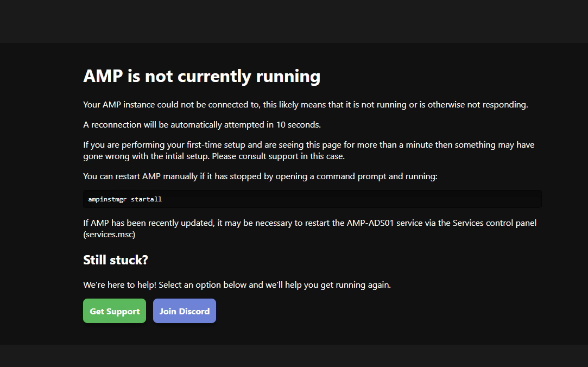Click the 'AMP is not currently running' heading
Image resolution: width=588 pixels, height=367 pixels.
[202, 76]
